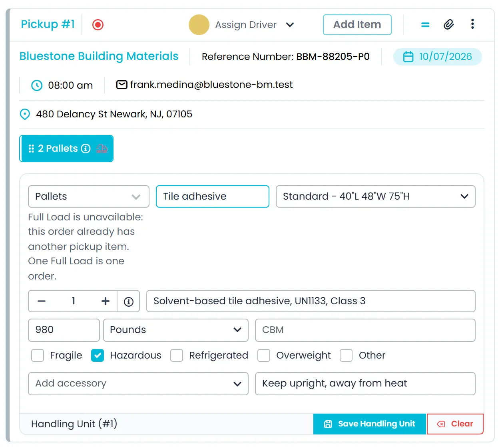The image size is (498, 448).
Task: Uncheck the Hazardous checkbox
Action: pyautogui.click(x=98, y=355)
